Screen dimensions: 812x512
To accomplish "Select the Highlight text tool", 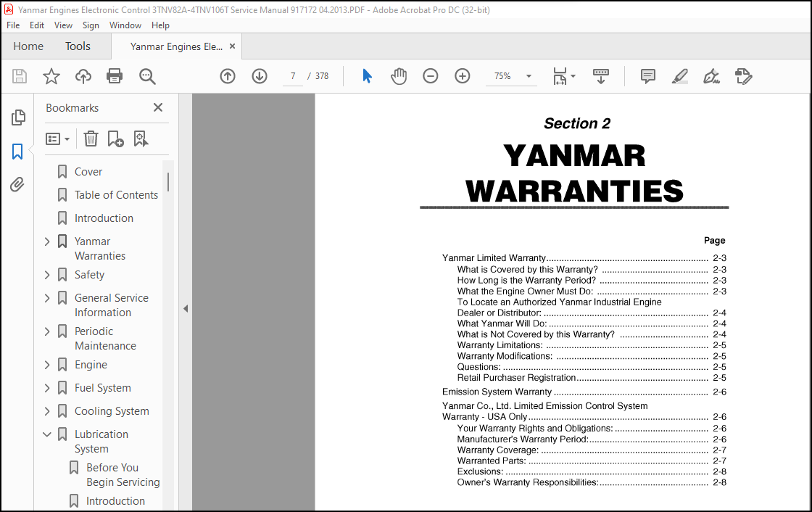I will (680, 76).
